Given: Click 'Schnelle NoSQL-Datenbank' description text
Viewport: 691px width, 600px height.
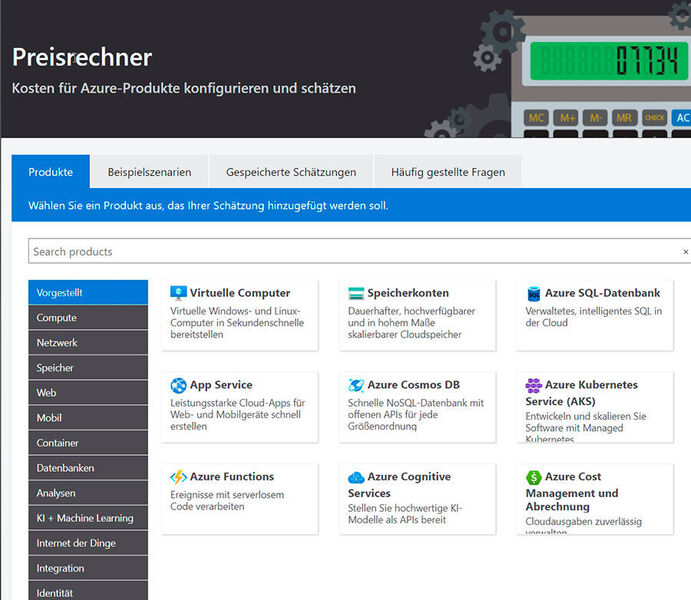Looking at the screenshot, I should 416,415.
